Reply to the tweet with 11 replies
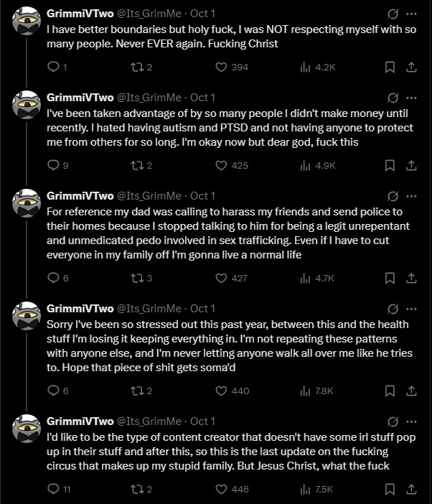The image size is (432, 504). [52, 489]
